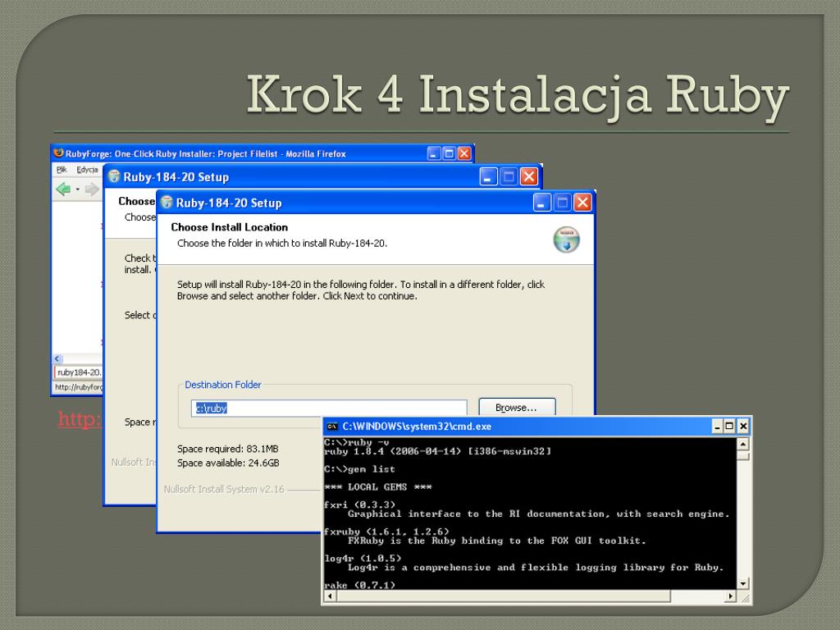Click the cmd vertical scrollbar up arrow
Screen dimensions: 840x630
(x=743, y=444)
